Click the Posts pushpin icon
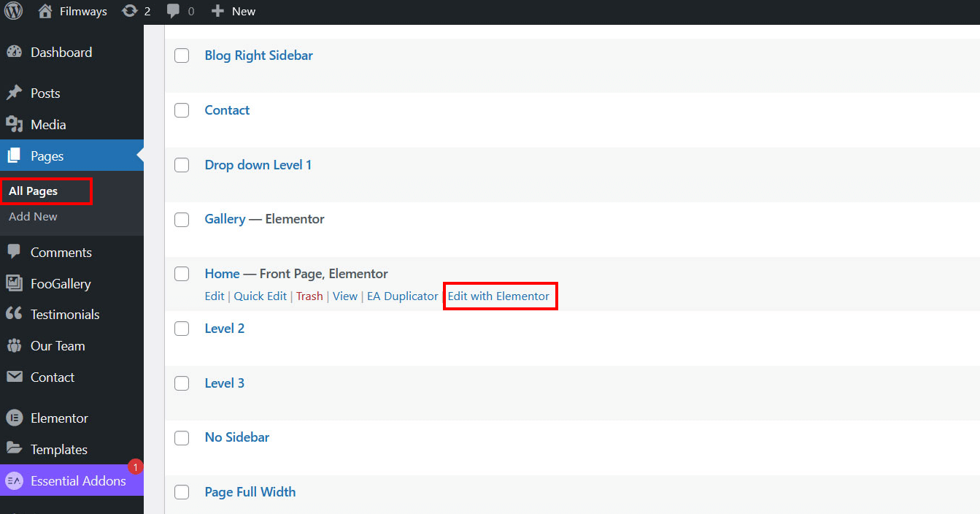 tap(14, 93)
